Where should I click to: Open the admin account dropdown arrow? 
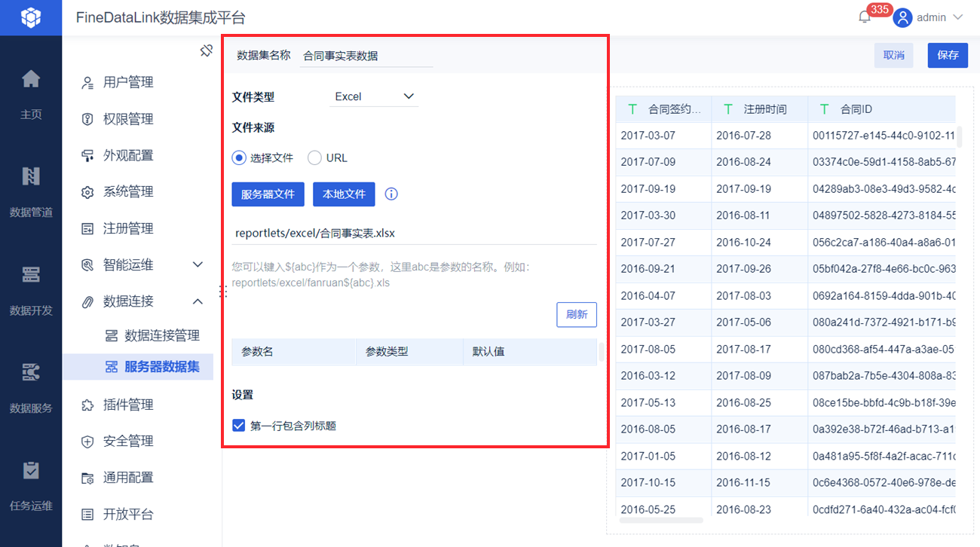[x=958, y=17]
